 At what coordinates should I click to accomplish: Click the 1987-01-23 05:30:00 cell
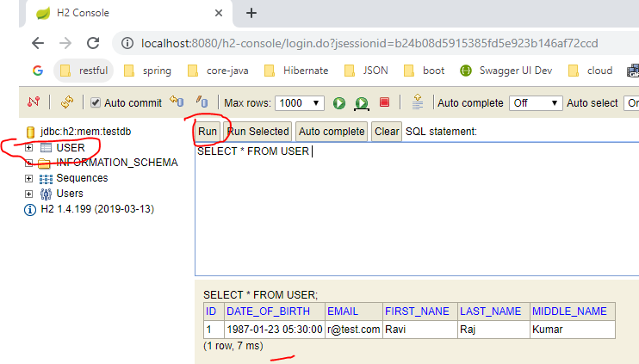[274, 330]
